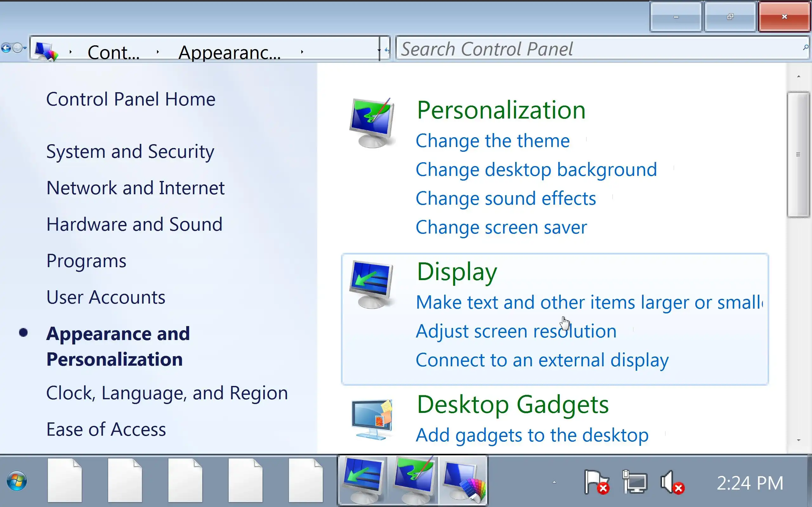Go back with the back arrow
The height and width of the screenshot is (507, 812).
(x=6, y=48)
